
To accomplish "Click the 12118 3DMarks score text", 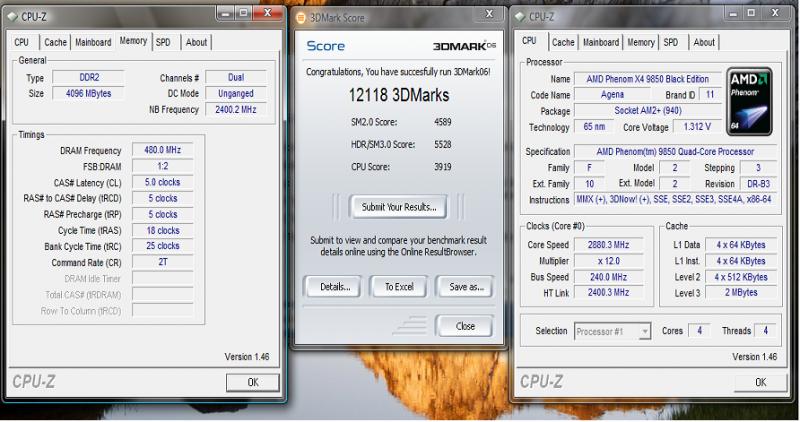I will click(399, 95).
